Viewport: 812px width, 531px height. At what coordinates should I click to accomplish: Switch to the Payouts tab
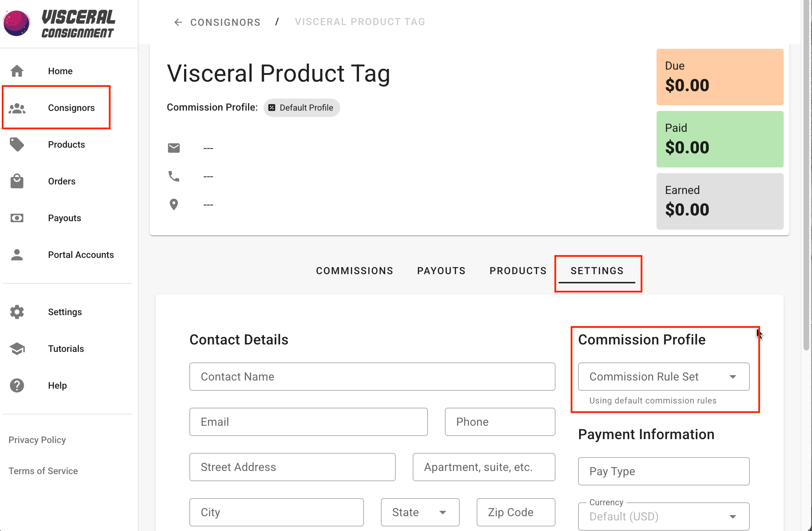tap(441, 271)
